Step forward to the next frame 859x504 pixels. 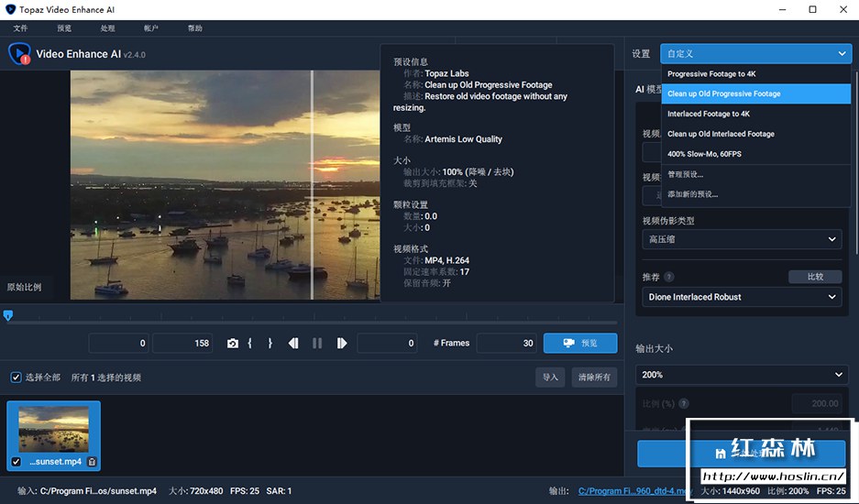coord(341,344)
